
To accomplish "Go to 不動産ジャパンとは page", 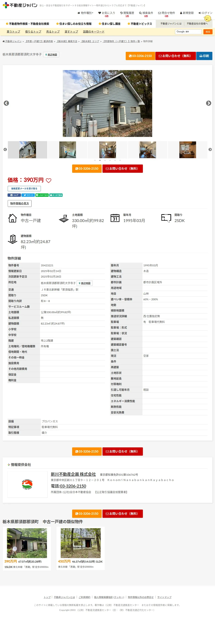I will pos(171,24).
